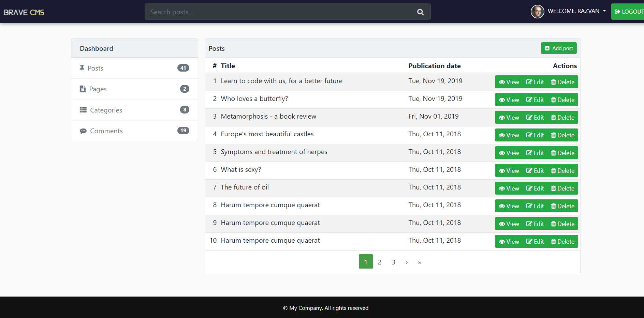
Task: View post 'What is sexy?'
Action: pyautogui.click(x=509, y=170)
